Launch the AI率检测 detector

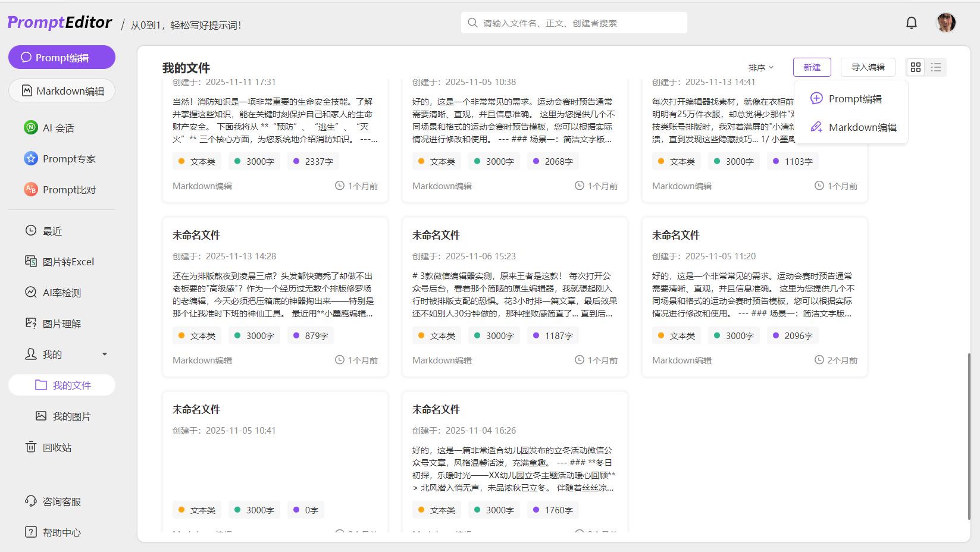[63, 292]
